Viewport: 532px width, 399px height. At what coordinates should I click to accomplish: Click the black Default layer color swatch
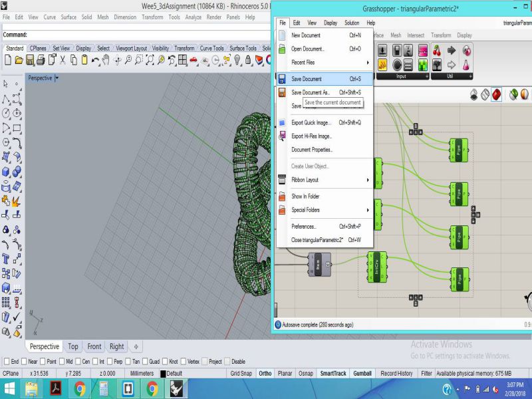(x=162, y=374)
